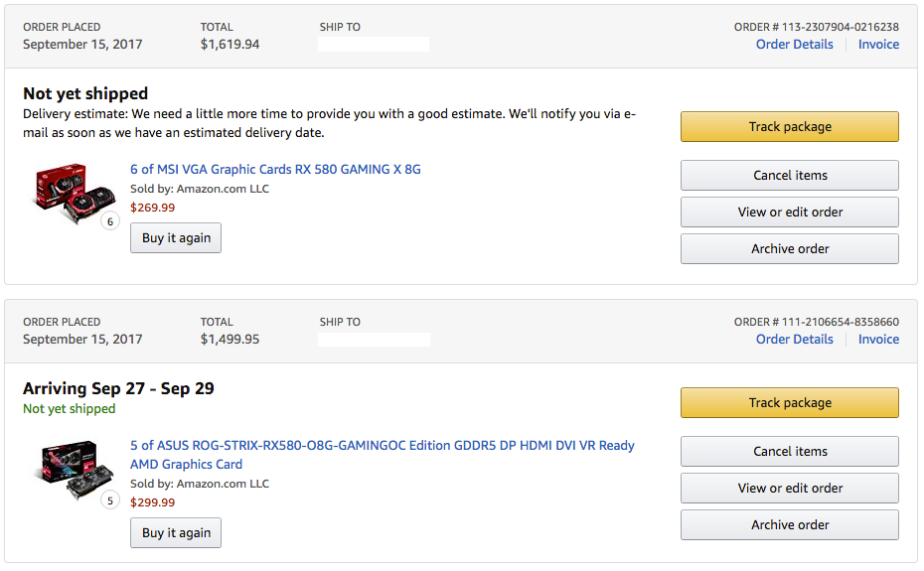
Task: Track package for the ASUS order
Action: pyautogui.click(x=790, y=403)
